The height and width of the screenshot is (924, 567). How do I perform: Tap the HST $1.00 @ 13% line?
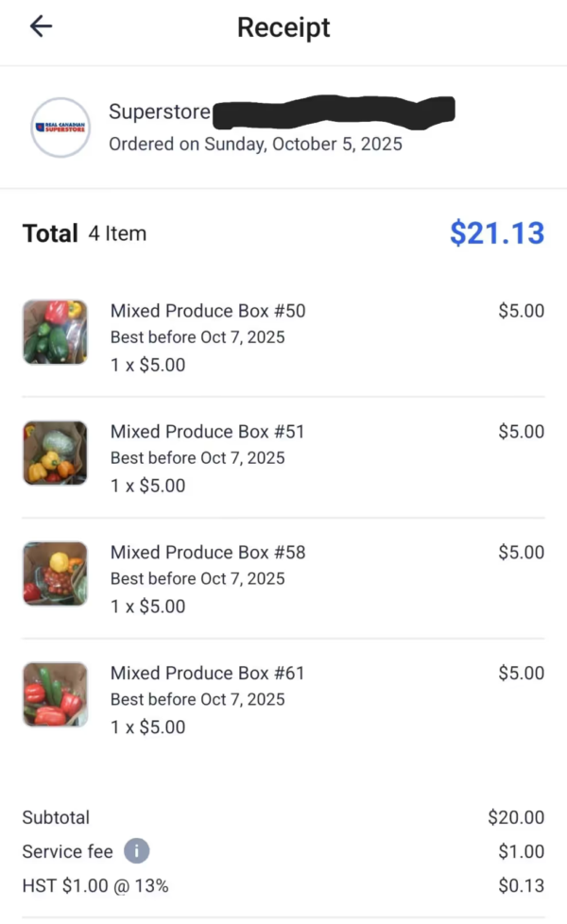(x=95, y=885)
